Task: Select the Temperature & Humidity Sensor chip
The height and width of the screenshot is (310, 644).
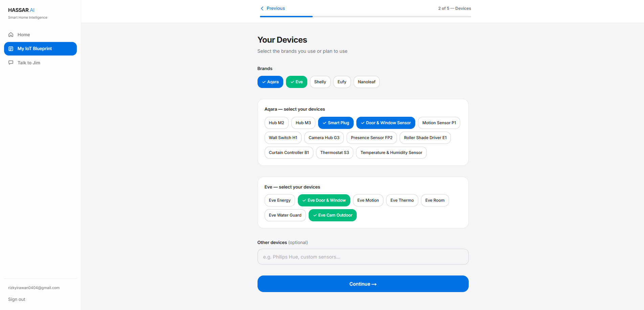Action: pos(391,153)
